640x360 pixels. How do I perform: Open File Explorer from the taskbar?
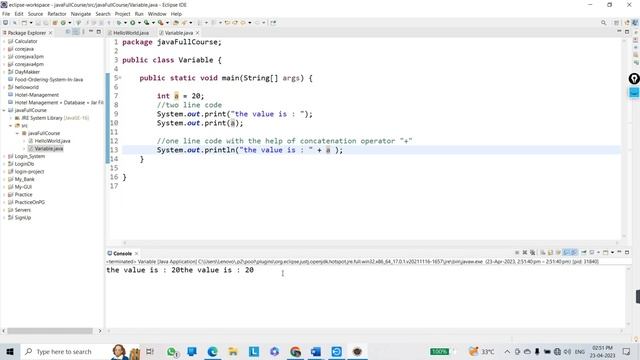233,351
